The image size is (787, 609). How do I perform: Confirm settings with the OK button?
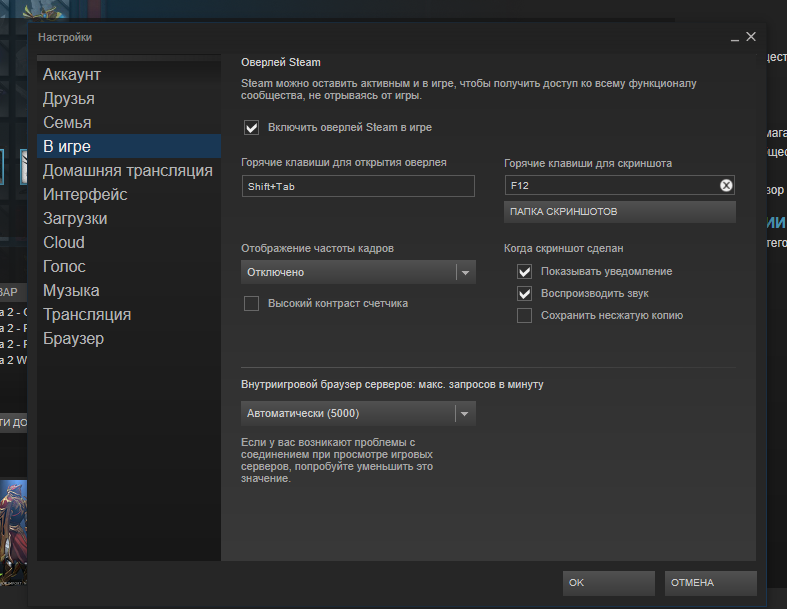click(608, 583)
